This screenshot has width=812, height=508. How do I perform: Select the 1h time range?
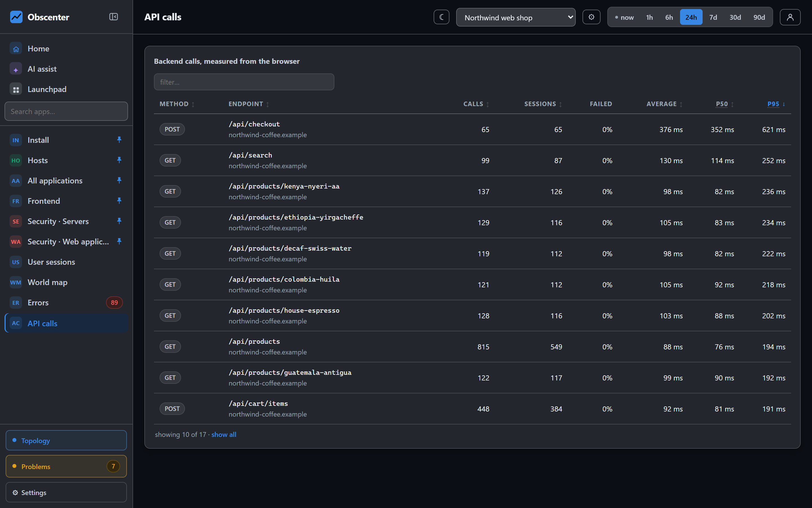pyautogui.click(x=649, y=17)
